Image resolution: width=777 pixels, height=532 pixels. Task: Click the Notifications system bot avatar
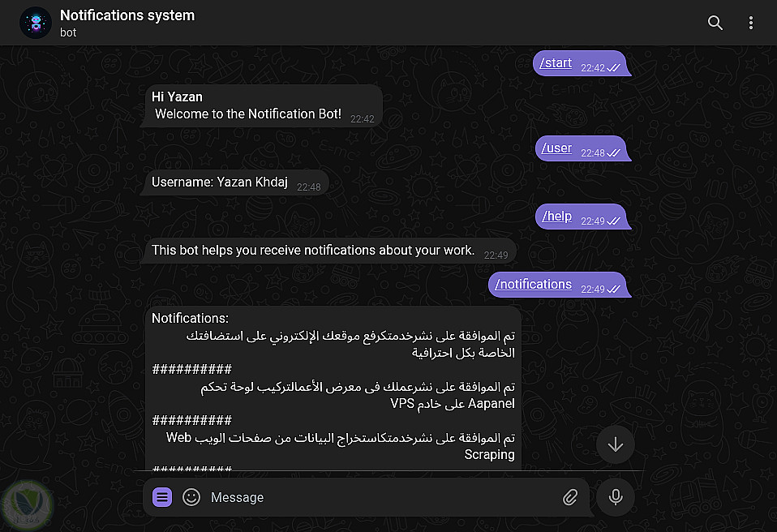(36, 23)
